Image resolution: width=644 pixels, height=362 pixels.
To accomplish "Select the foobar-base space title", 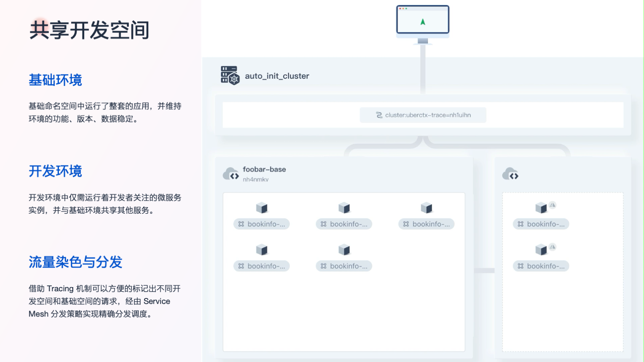I will (264, 169).
